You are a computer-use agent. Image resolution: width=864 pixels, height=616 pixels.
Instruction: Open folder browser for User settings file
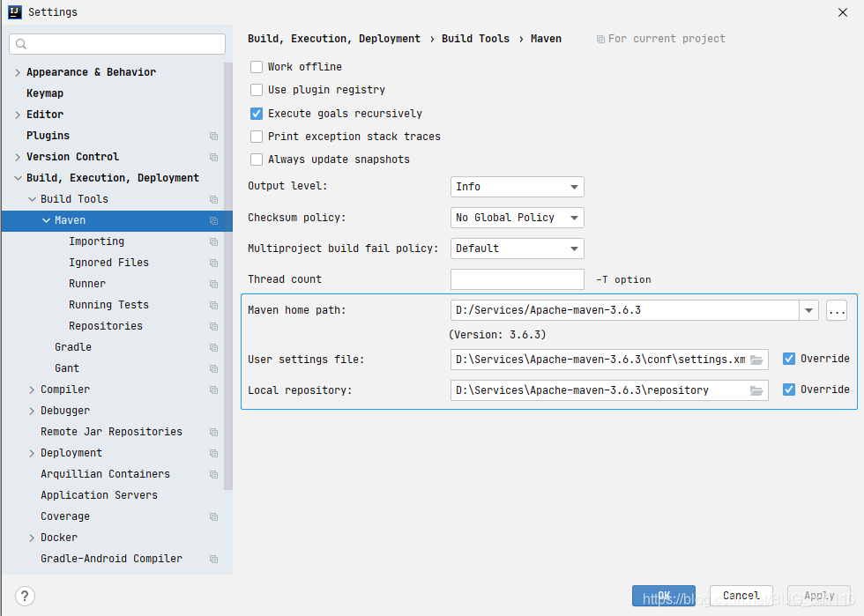(x=756, y=359)
